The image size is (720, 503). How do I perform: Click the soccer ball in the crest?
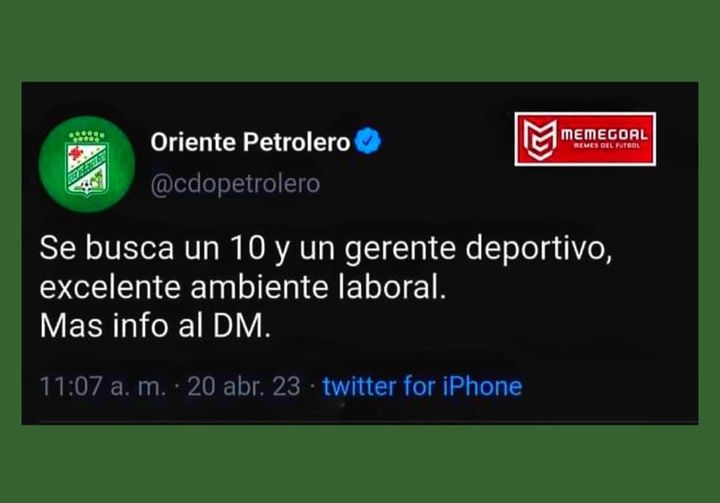[x=86, y=187]
